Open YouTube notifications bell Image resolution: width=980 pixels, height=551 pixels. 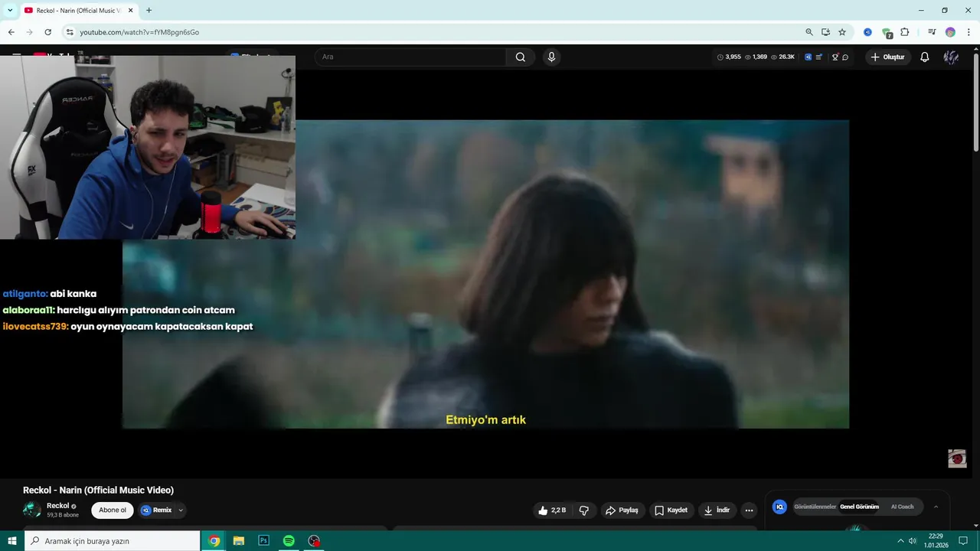[x=925, y=57]
